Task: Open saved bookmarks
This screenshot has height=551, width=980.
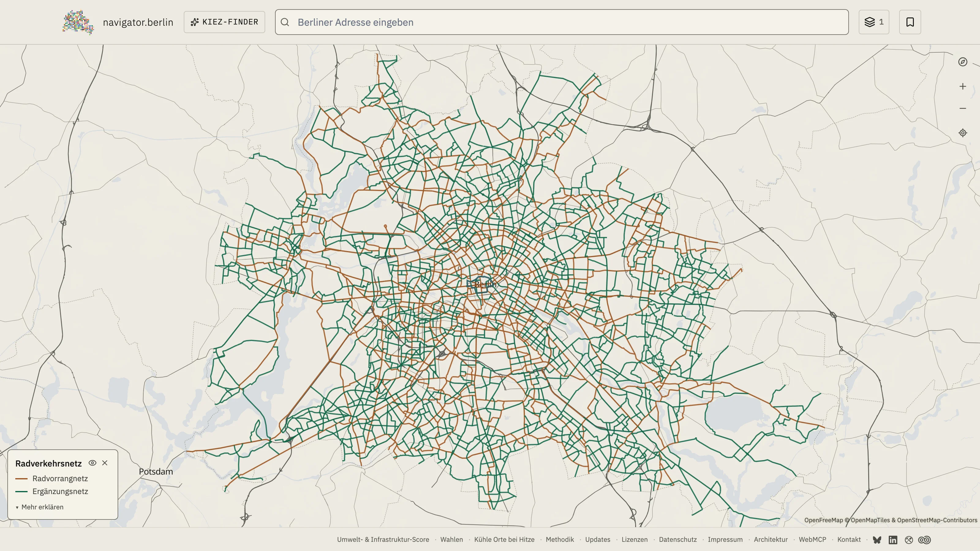Action: pos(910,22)
